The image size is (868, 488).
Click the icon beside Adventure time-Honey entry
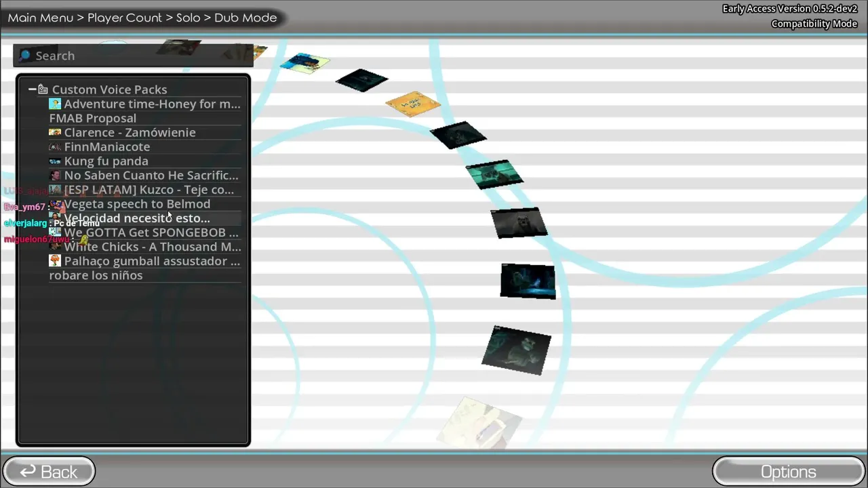pos(55,104)
